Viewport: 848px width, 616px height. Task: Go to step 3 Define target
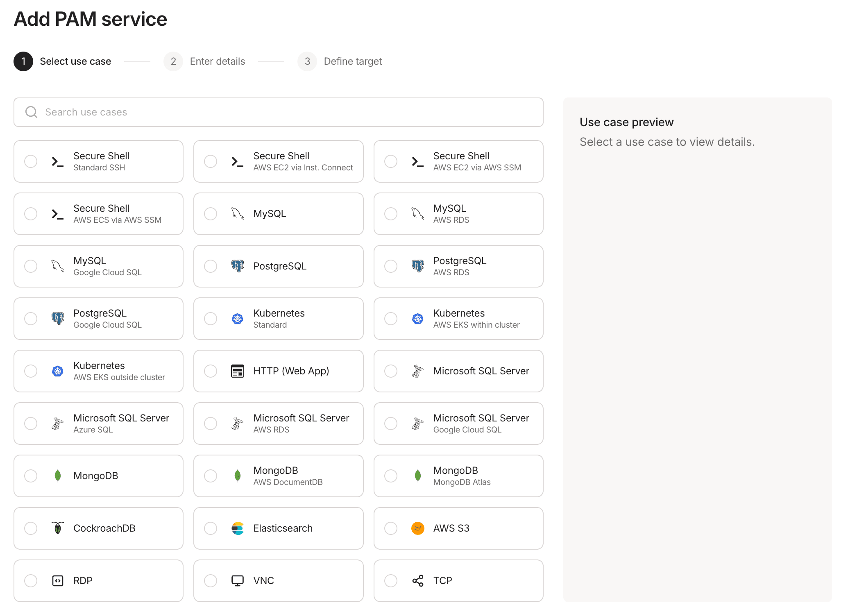coord(340,61)
